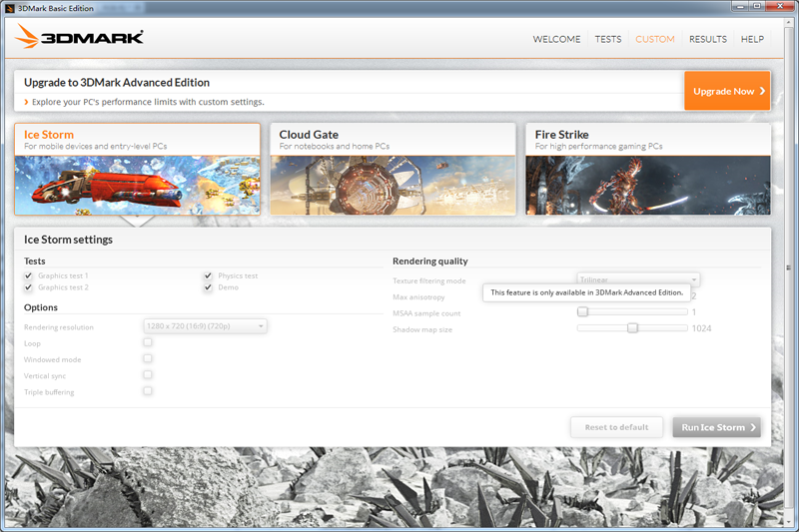Open the Rendering resolution dropdown
The width and height of the screenshot is (799, 532).
[205, 325]
